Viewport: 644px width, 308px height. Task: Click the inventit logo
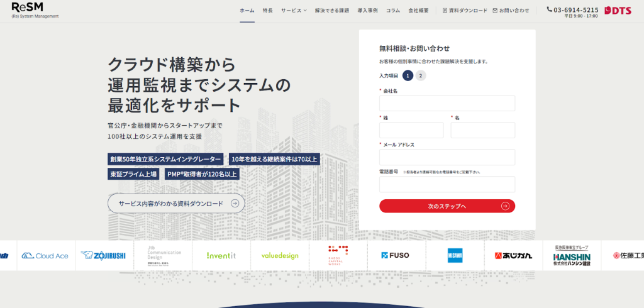[221, 256]
